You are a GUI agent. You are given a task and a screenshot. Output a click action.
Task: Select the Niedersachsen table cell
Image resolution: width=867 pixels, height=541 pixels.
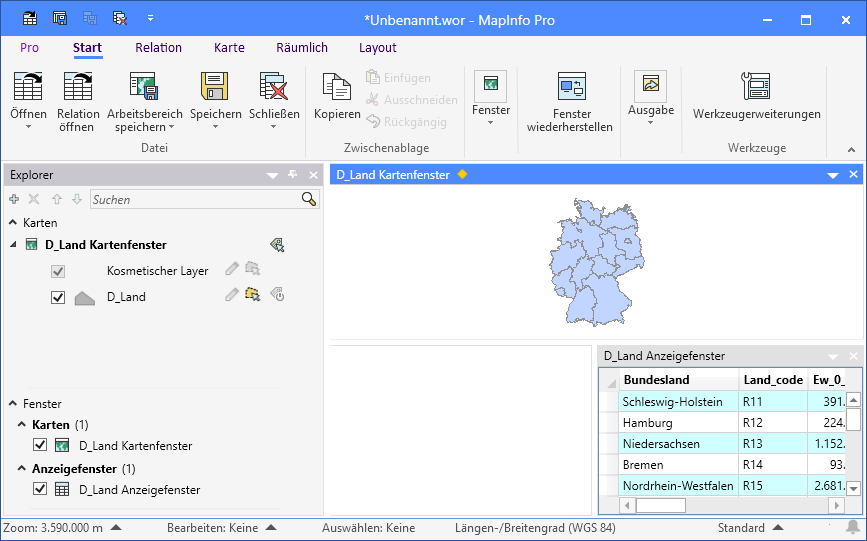[679, 444]
